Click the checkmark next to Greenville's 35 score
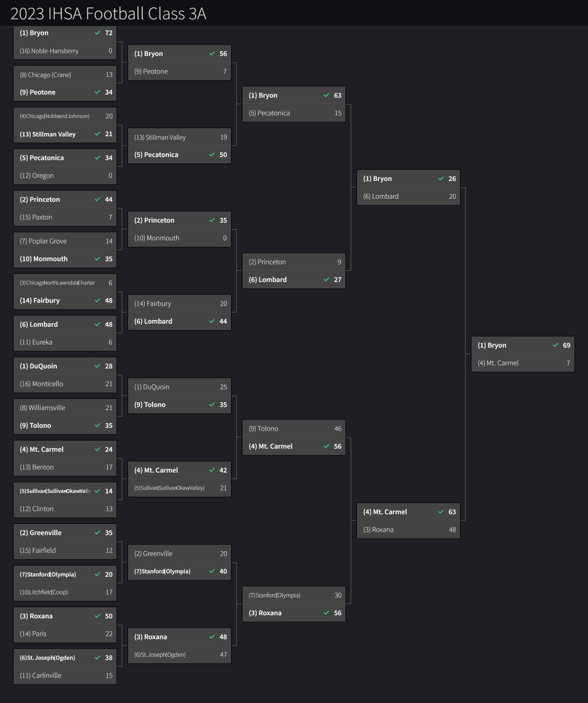 pos(98,533)
